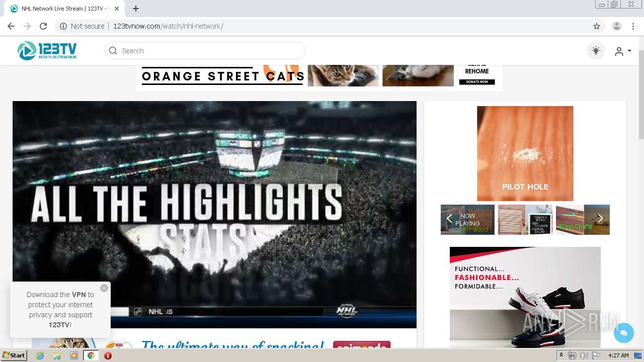Go forward in browser history
Viewport: 644px width, 362px height.
tap(27, 26)
